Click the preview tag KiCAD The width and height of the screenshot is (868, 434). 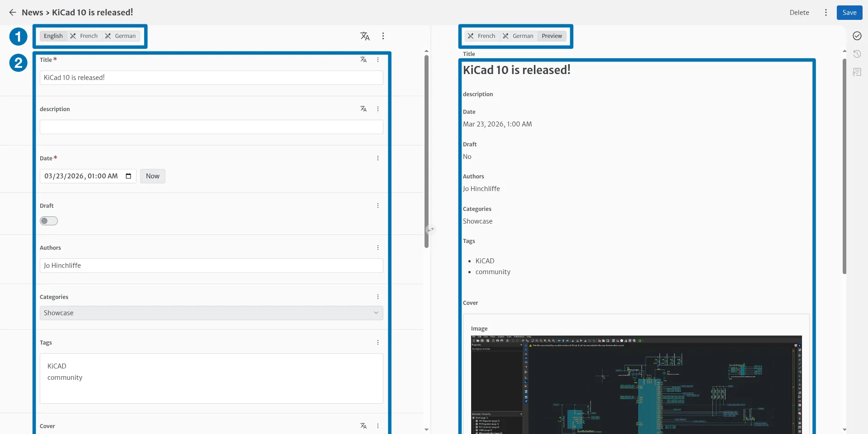tap(485, 261)
